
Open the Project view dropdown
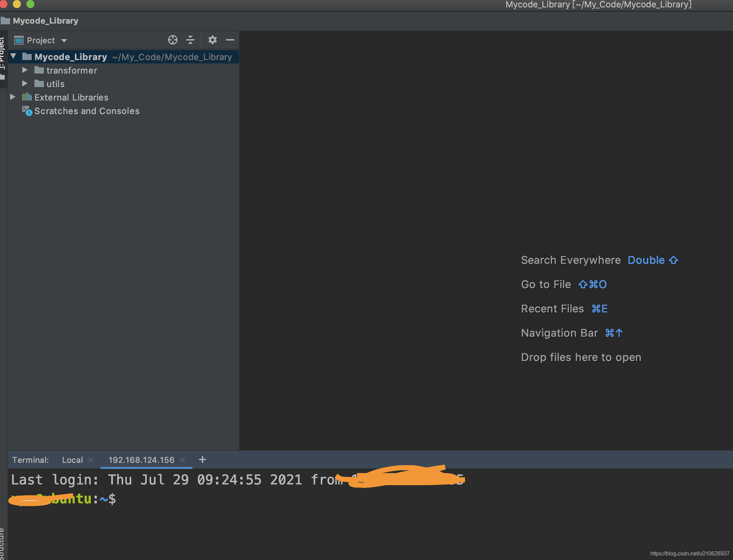coord(64,41)
